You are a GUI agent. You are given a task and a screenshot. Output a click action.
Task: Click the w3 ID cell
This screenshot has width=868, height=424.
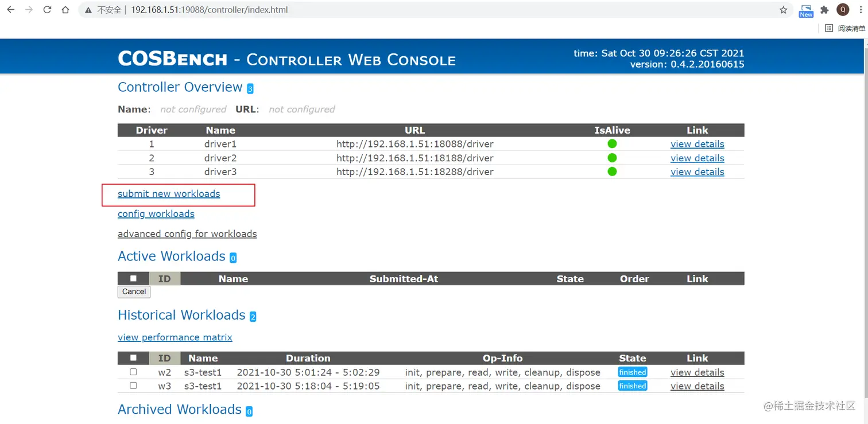(165, 386)
